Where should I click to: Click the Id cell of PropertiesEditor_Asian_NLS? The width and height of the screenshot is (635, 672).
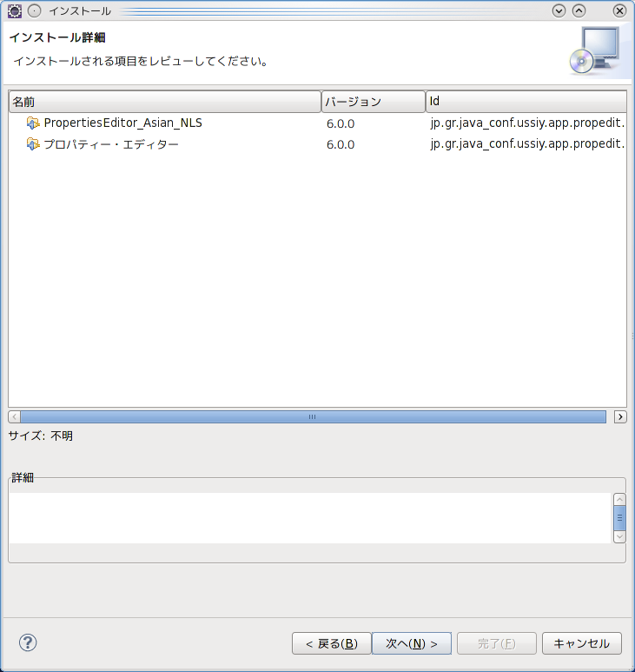[x=527, y=123]
